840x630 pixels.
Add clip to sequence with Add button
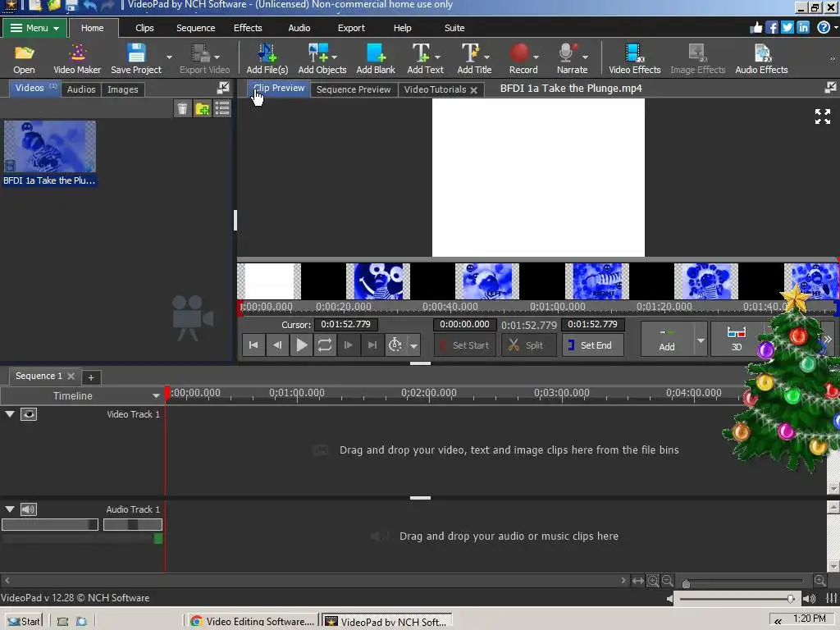click(x=667, y=340)
